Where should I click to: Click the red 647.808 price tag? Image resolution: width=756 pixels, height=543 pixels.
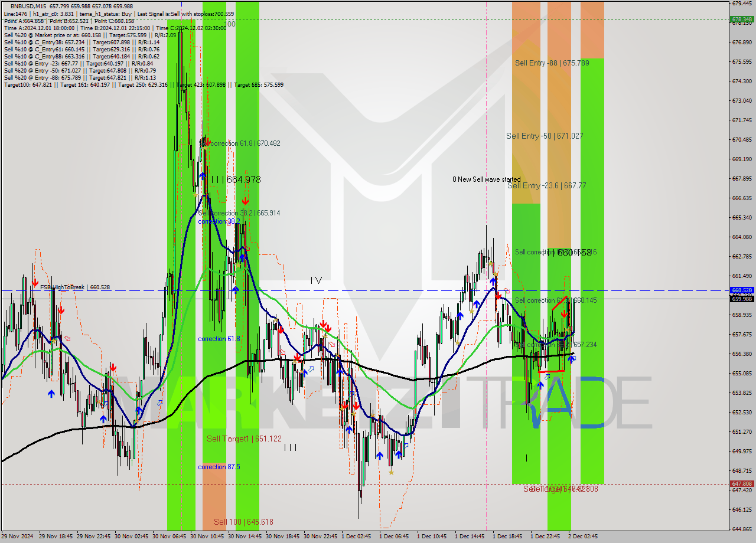click(742, 484)
